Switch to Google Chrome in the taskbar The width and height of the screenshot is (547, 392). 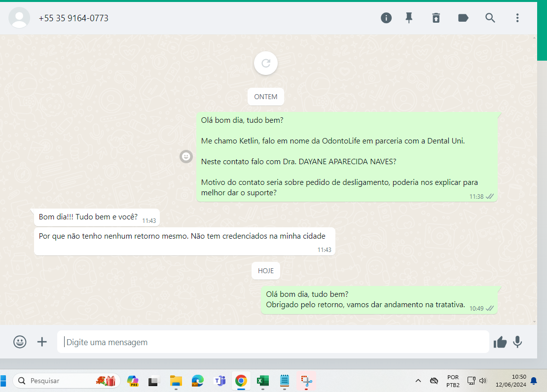[x=241, y=381]
